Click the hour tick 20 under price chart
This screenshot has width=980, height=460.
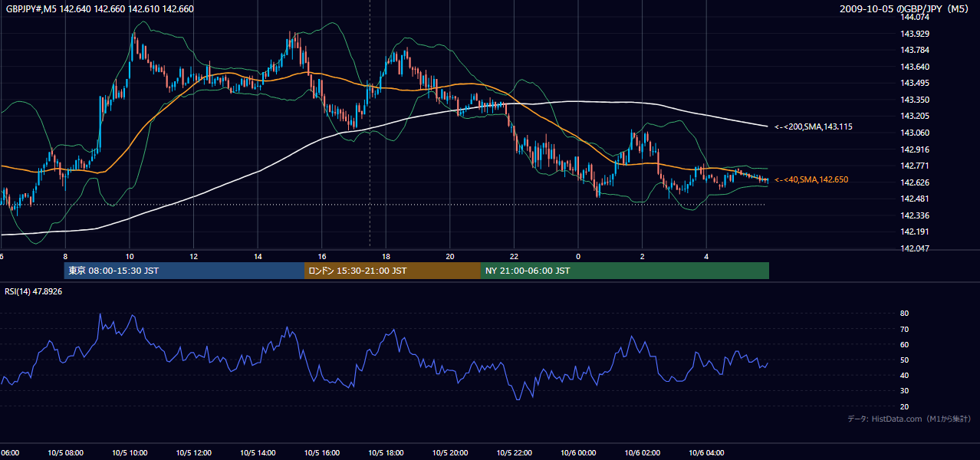450,257
